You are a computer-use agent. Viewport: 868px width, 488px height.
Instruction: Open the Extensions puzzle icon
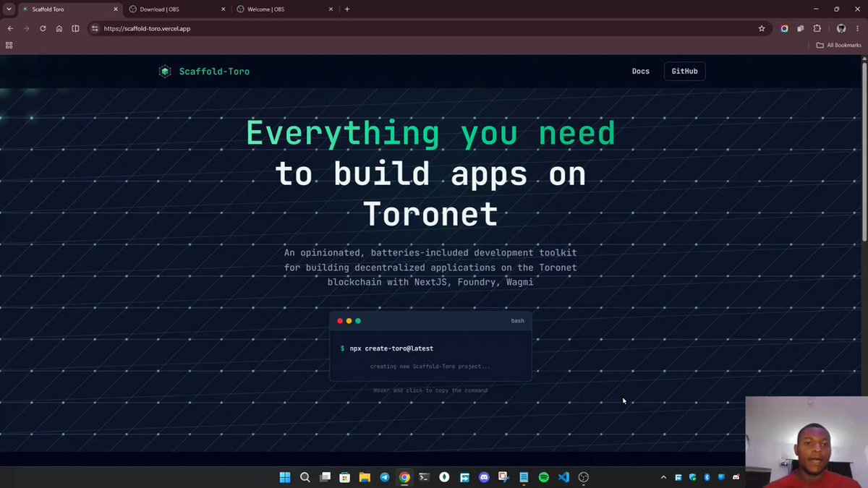tap(817, 28)
